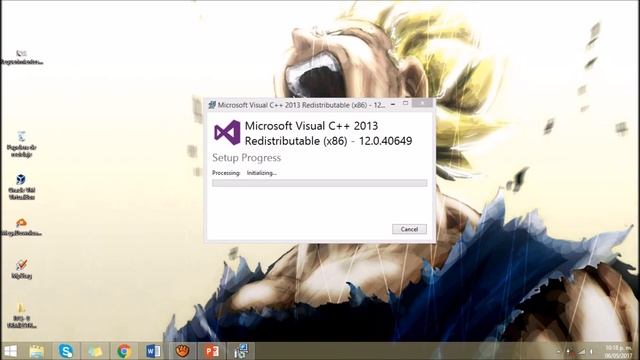Open Microsoft Word from the taskbar
Image resolution: width=640 pixels, height=360 pixels.
tap(153, 351)
